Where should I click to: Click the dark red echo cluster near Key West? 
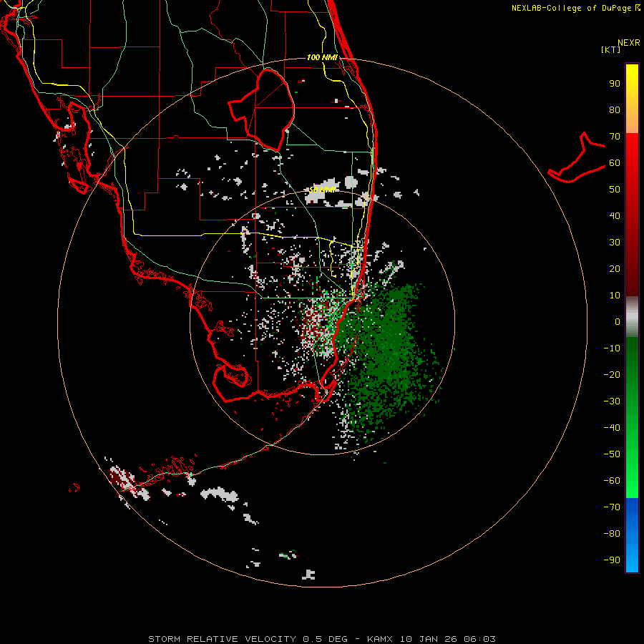(122, 479)
